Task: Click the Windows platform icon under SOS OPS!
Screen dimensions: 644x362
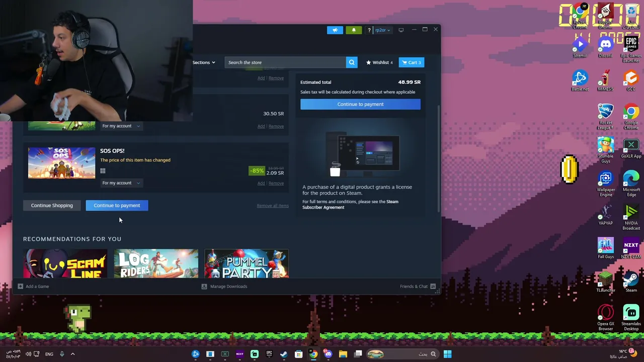Action: tap(103, 171)
